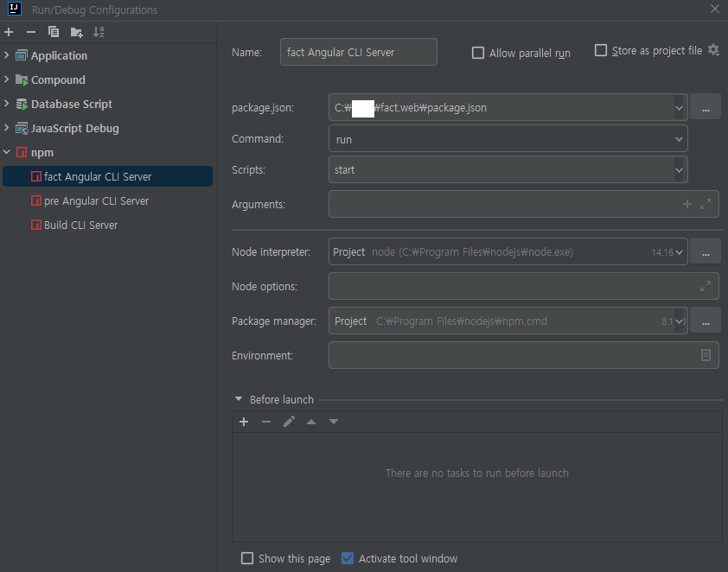
Task: Click the Name input field
Action: click(359, 52)
